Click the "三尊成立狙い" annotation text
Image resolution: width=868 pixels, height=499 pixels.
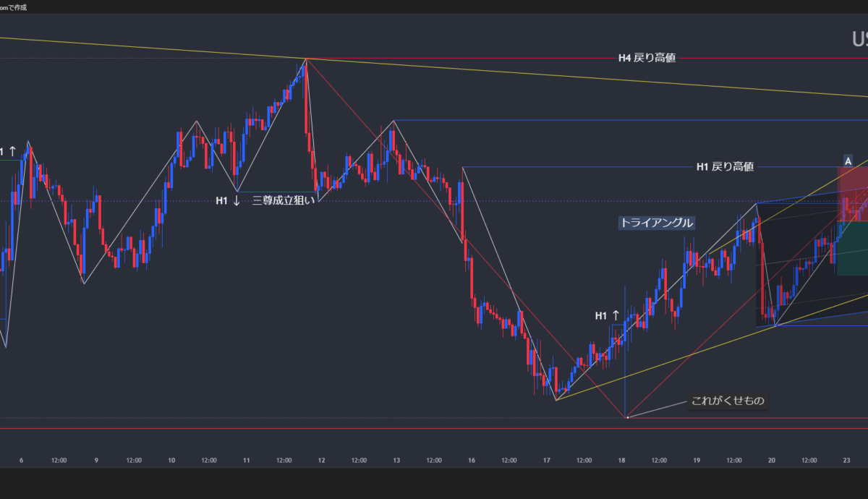pyautogui.click(x=284, y=201)
